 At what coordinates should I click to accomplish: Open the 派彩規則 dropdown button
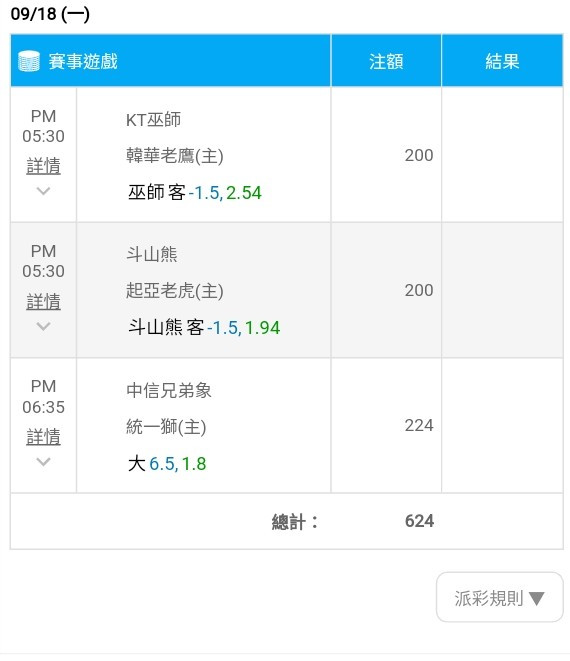500,597
